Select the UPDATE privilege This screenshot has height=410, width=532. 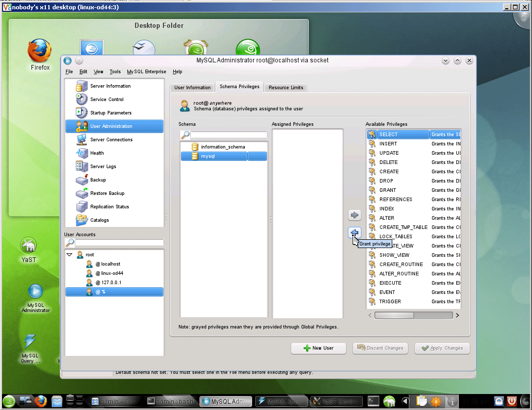[x=414, y=153]
